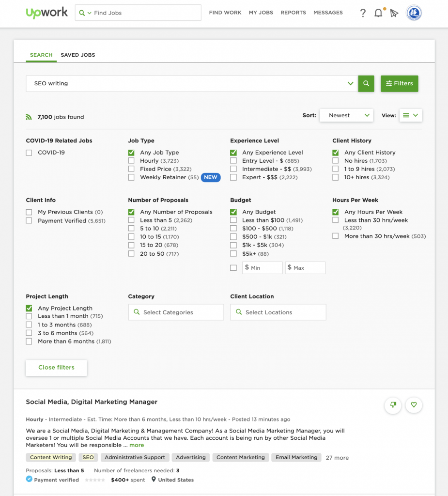Click the magnifier icon in Find Jobs box
Screen dimensions: 448x496
pyautogui.click(x=82, y=13)
